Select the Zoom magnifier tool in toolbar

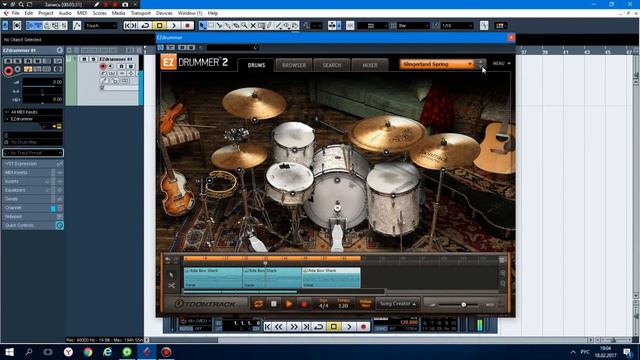[x=244, y=26]
